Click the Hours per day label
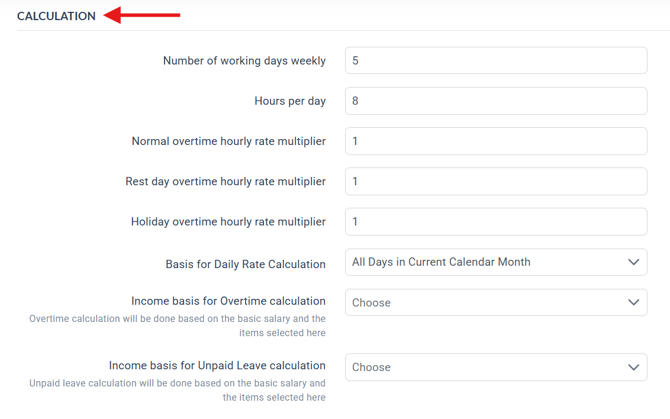 point(290,101)
